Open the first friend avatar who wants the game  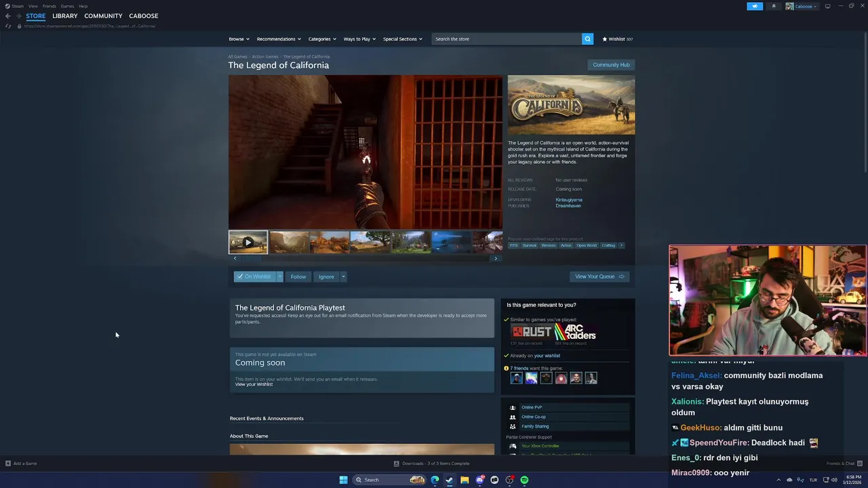point(516,378)
